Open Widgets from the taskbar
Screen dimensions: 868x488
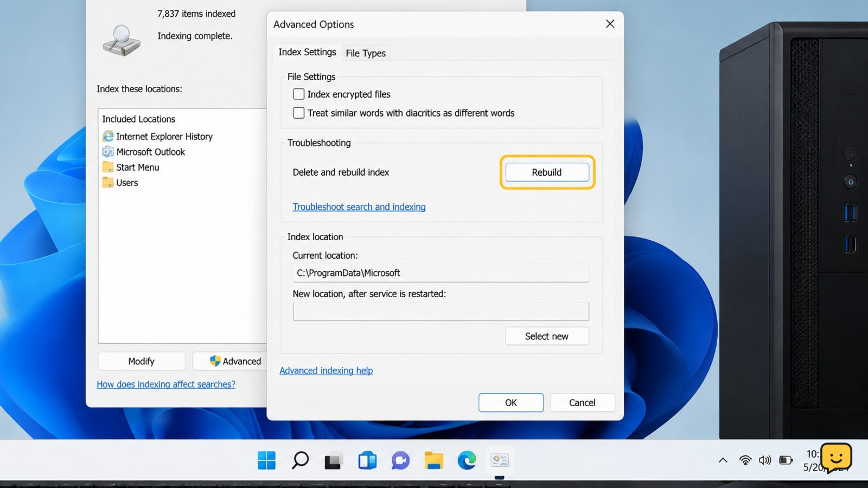[x=367, y=460]
